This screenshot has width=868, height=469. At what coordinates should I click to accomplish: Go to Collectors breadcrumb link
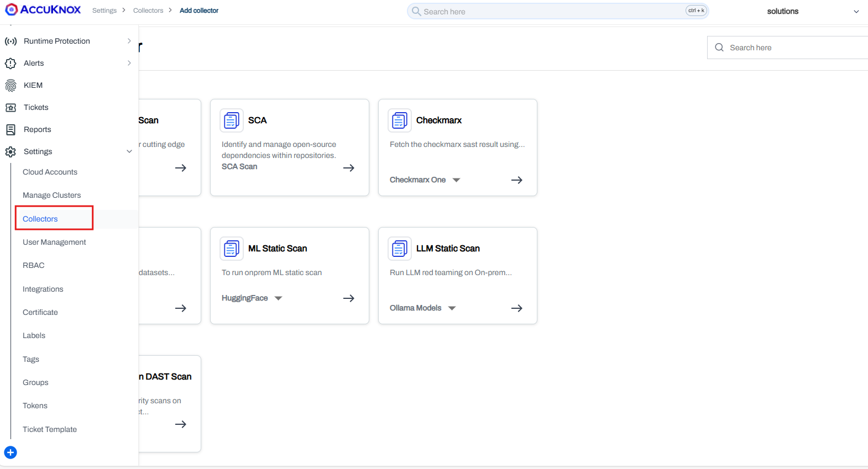click(148, 10)
